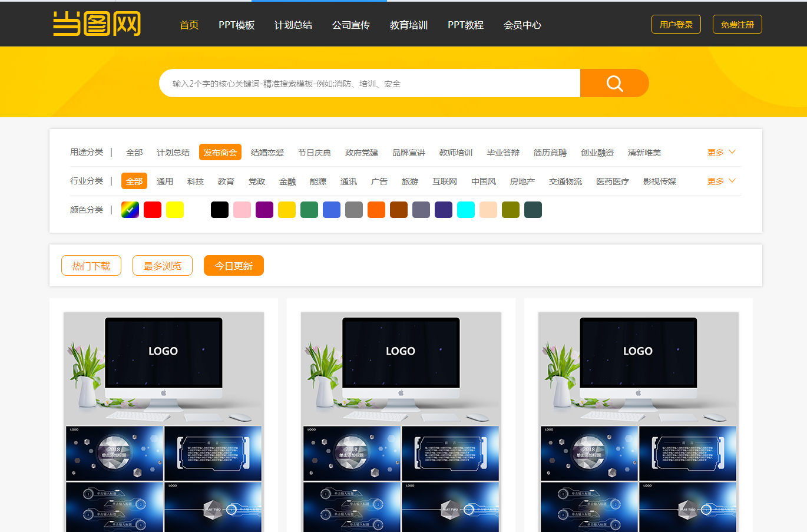Toggle the 今日更新 sort option
The height and width of the screenshot is (532, 807).
pos(234,266)
